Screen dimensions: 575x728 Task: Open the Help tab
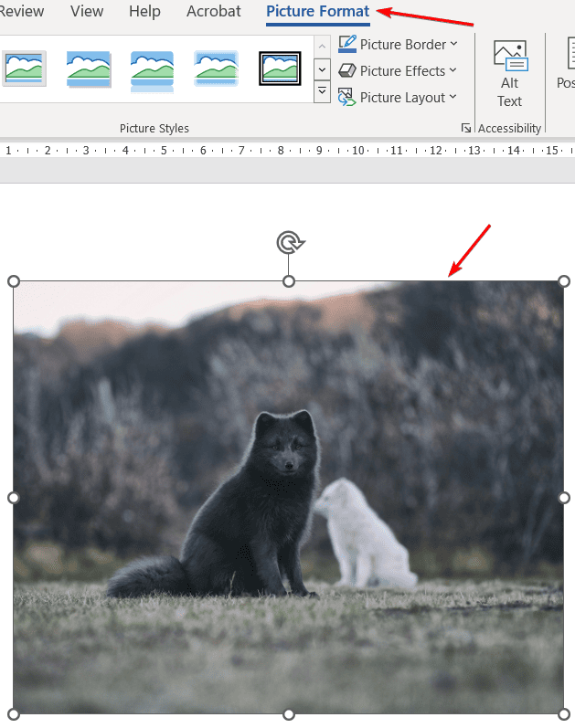pyautogui.click(x=144, y=12)
